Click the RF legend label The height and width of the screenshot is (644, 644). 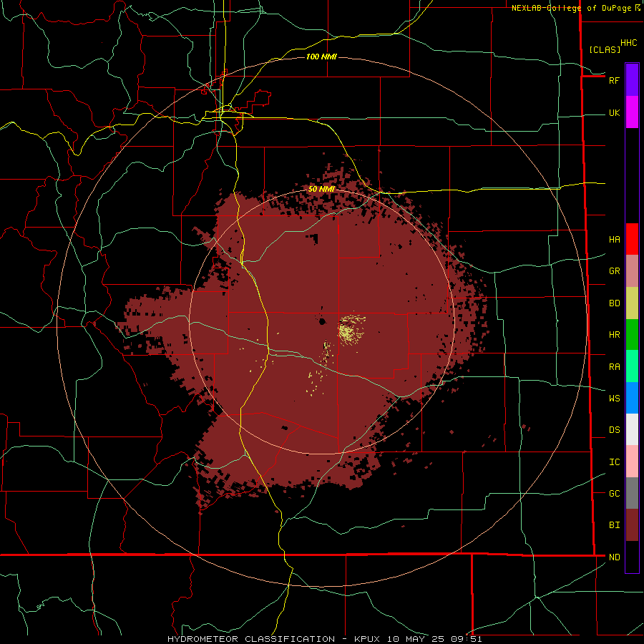click(x=614, y=80)
